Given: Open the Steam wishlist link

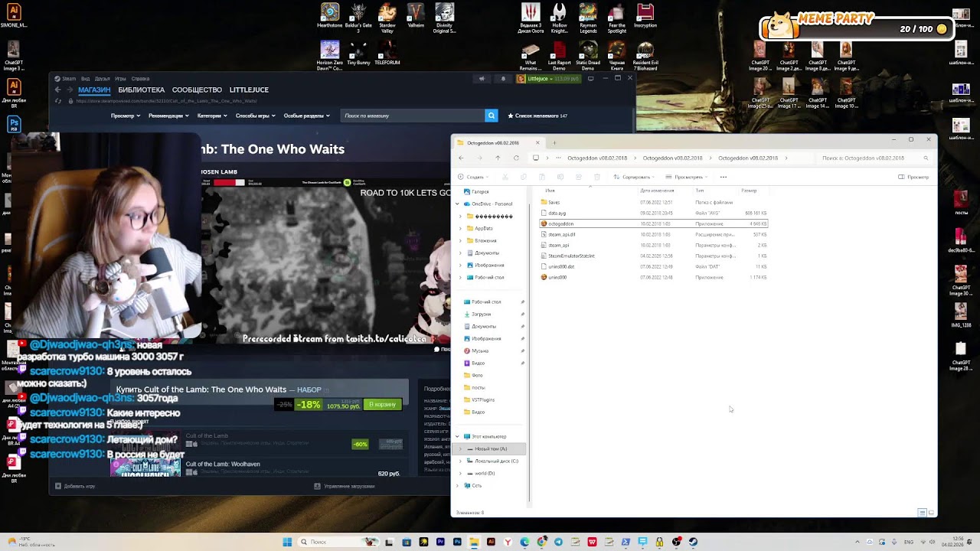Looking at the screenshot, I should pyautogui.click(x=537, y=116).
